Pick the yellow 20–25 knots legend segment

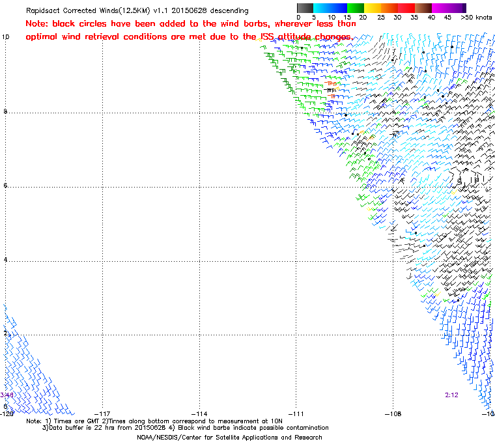pyautogui.click(x=373, y=8)
